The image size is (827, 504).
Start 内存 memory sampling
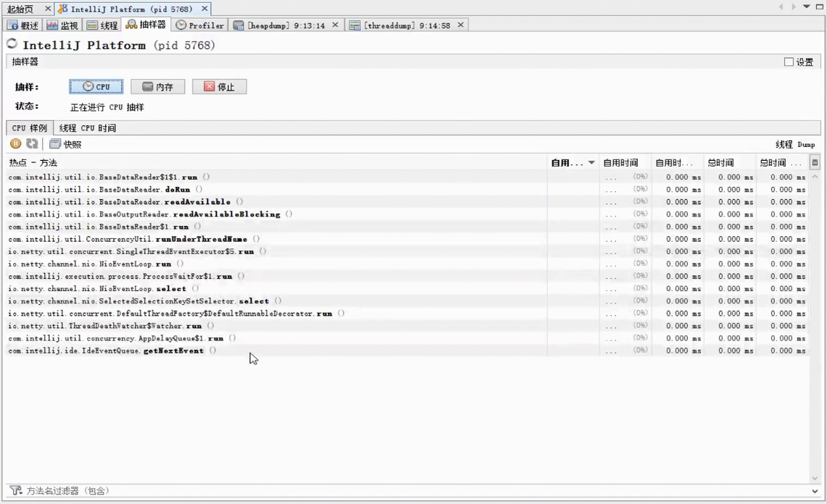tap(158, 86)
